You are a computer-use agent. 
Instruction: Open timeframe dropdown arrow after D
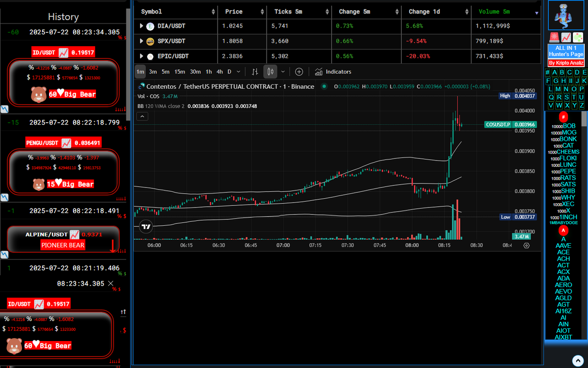(238, 72)
